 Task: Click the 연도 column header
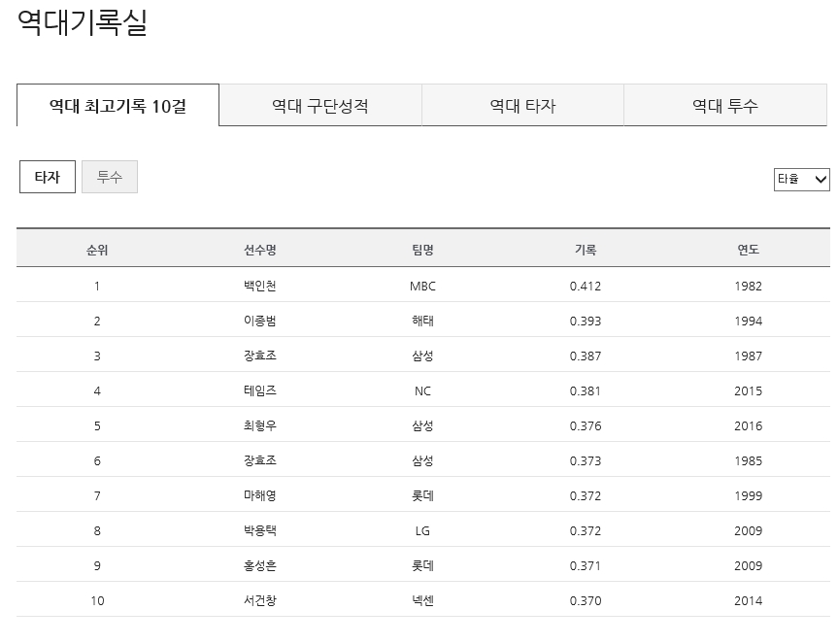pos(749,250)
